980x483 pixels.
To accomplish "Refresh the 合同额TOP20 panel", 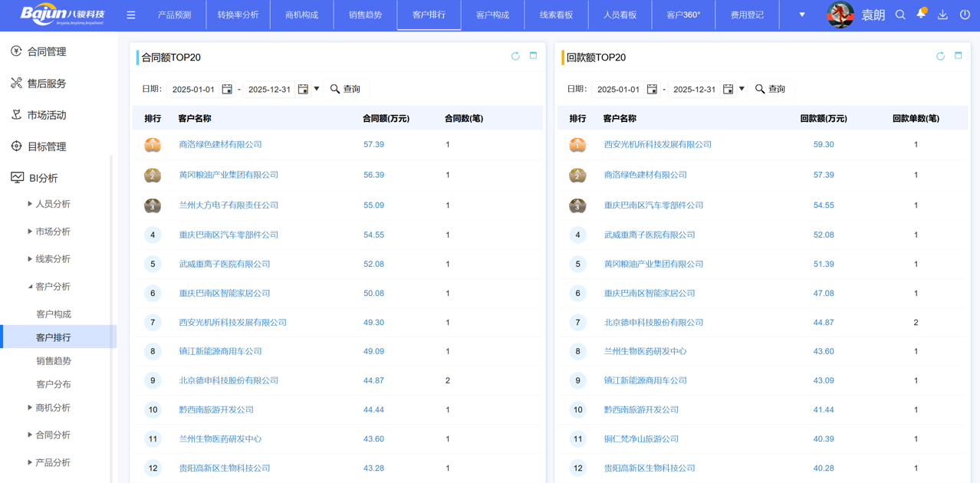I will coord(515,56).
